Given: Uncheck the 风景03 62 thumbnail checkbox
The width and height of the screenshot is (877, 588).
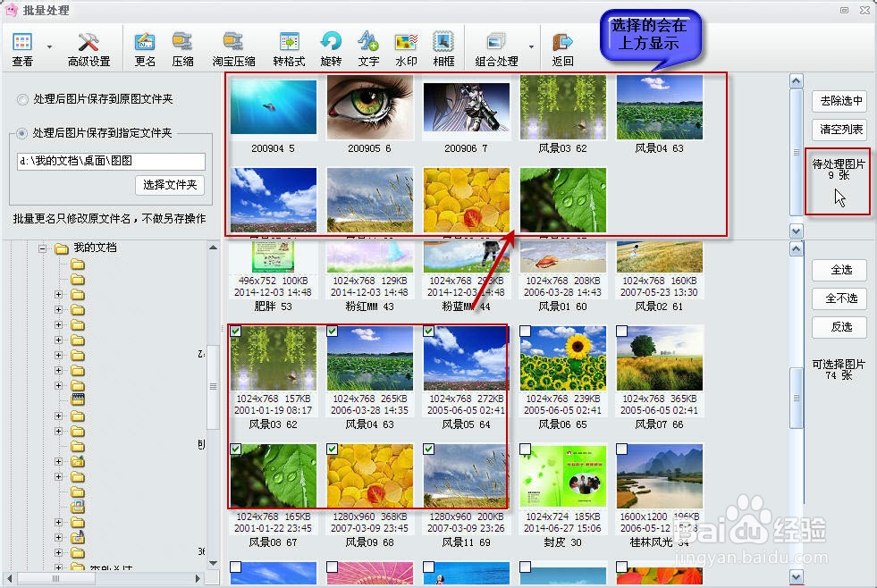Looking at the screenshot, I should click(x=233, y=332).
